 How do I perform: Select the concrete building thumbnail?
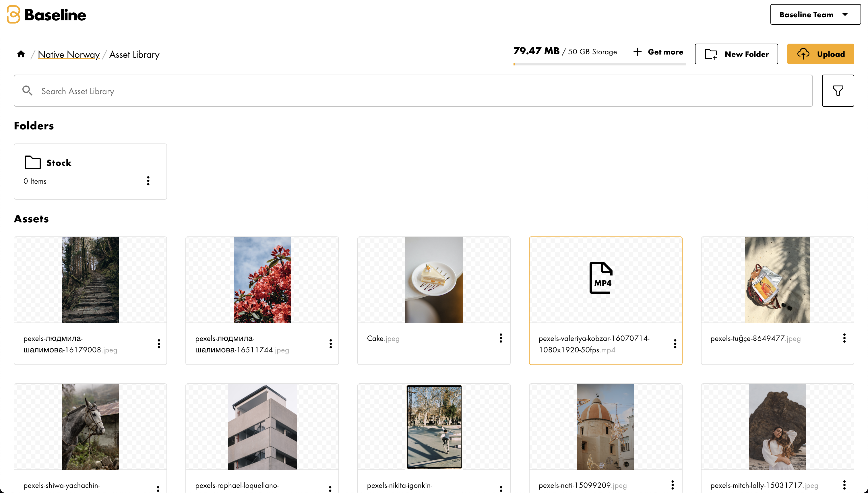point(262,427)
